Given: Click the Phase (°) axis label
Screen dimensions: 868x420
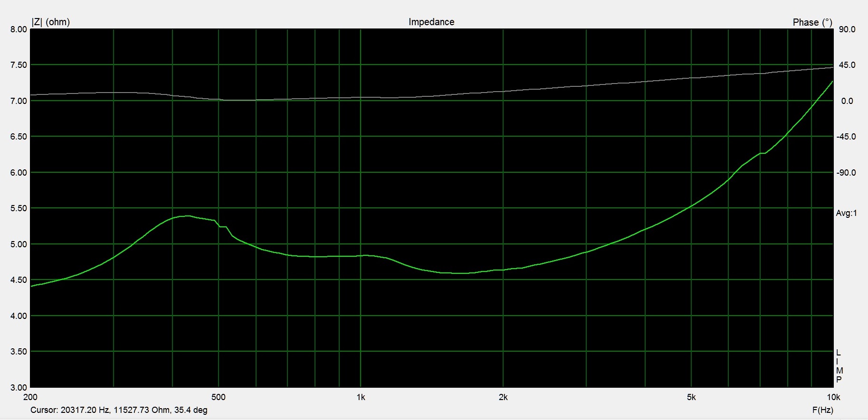Looking at the screenshot, I should click(x=812, y=22).
